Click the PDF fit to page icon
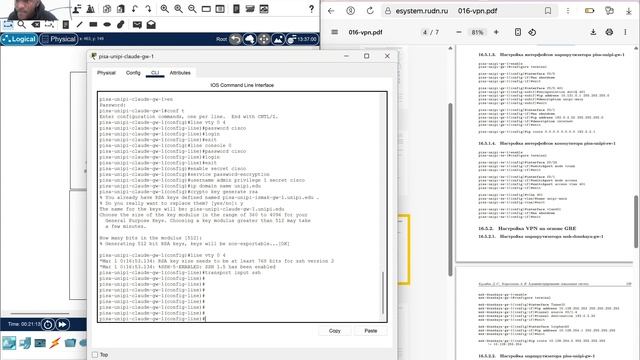 (x=518, y=32)
